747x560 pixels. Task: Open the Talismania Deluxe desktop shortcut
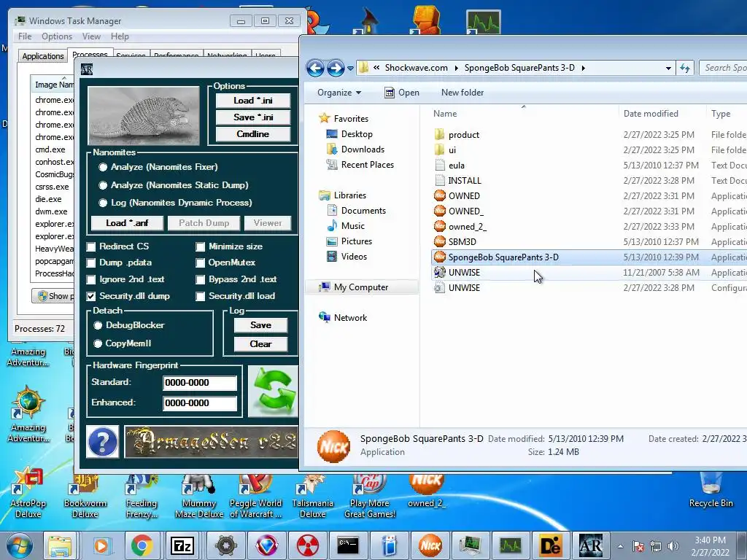[312, 496]
